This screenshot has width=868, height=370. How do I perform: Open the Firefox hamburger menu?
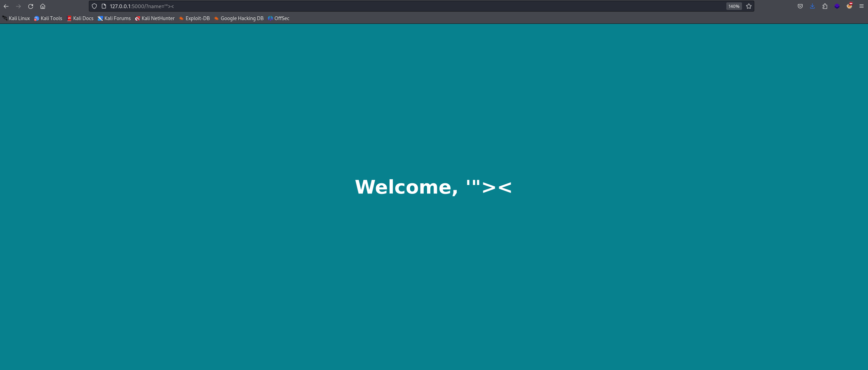click(861, 6)
